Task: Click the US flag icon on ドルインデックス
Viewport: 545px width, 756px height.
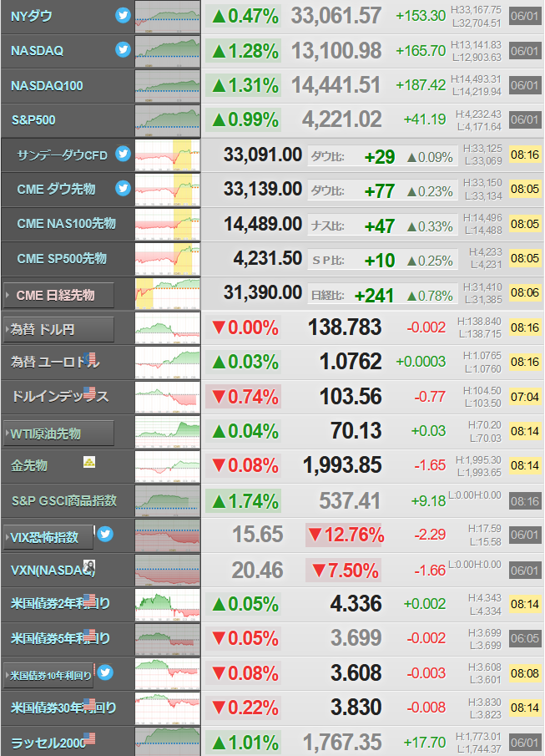Action: [x=89, y=393]
